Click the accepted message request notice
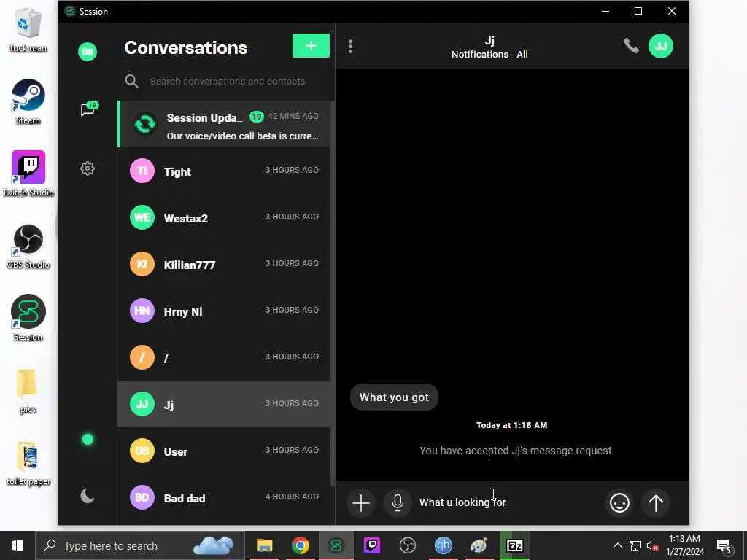Image resolution: width=747 pixels, height=560 pixels. point(516,451)
